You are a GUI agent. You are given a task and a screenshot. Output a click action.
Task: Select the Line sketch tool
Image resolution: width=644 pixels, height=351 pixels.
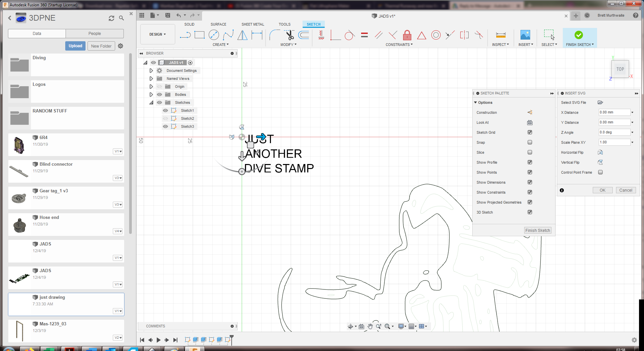pos(185,35)
